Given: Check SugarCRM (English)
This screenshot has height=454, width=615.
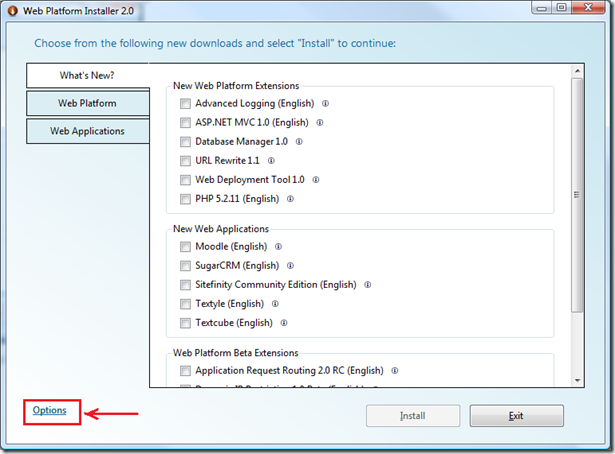Looking at the screenshot, I should (185, 266).
